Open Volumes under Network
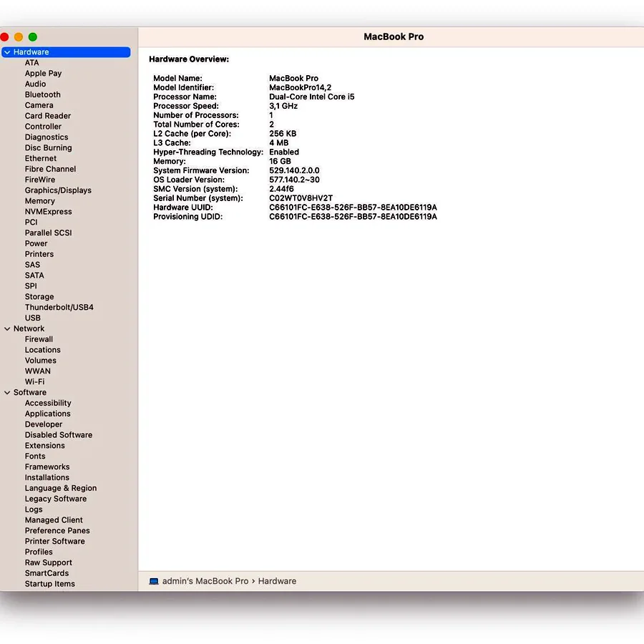 click(x=41, y=361)
